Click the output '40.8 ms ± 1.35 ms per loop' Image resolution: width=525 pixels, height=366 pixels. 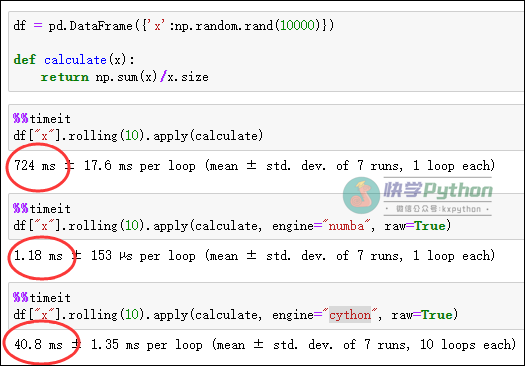point(108,345)
